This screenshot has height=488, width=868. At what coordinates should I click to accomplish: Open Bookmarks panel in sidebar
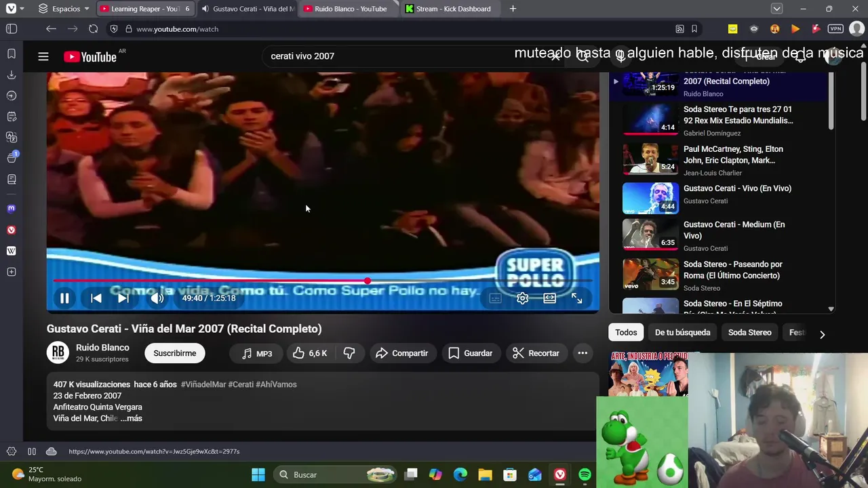point(11,54)
